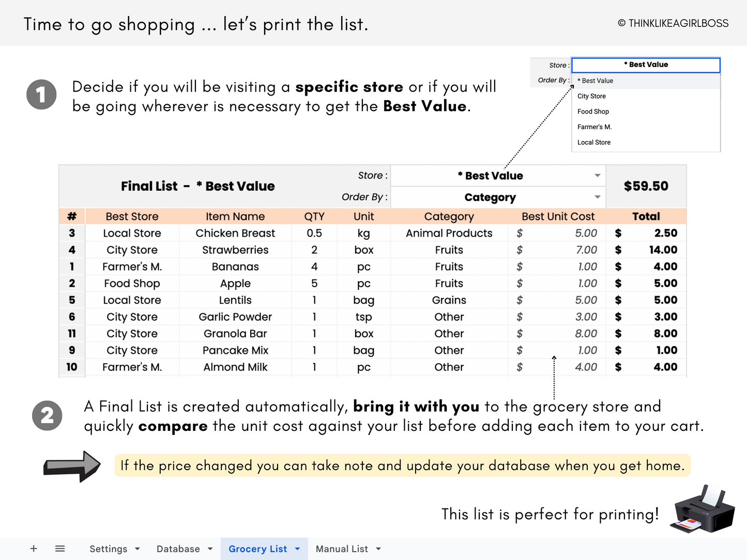Screen dimensions: 747x560
Task: Switch to the Database tab
Action: point(177,549)
